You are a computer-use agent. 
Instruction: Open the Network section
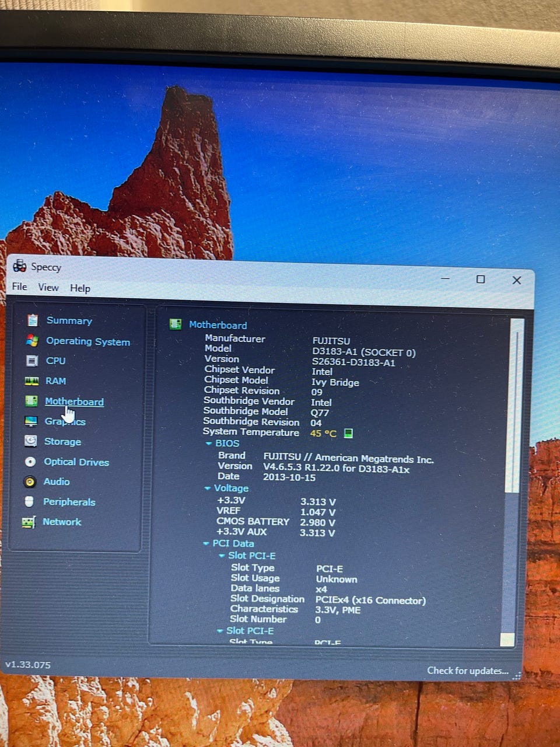click(x=62, y=522)
